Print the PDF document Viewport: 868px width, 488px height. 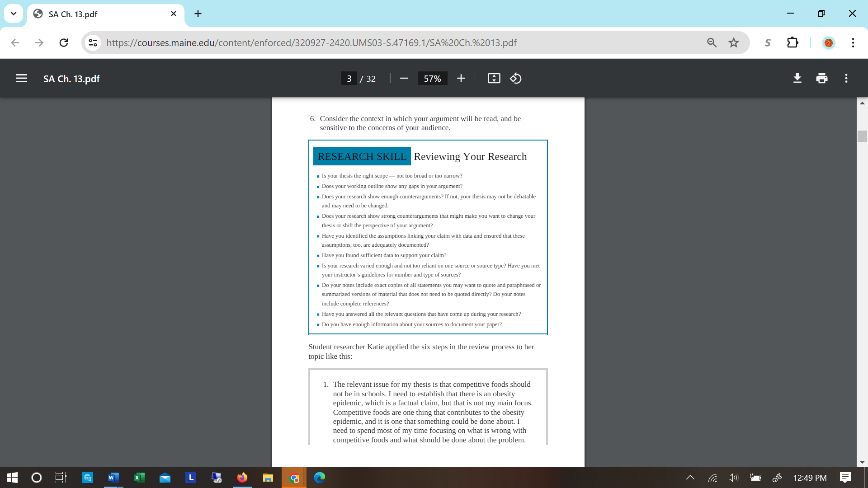(821, 79)
